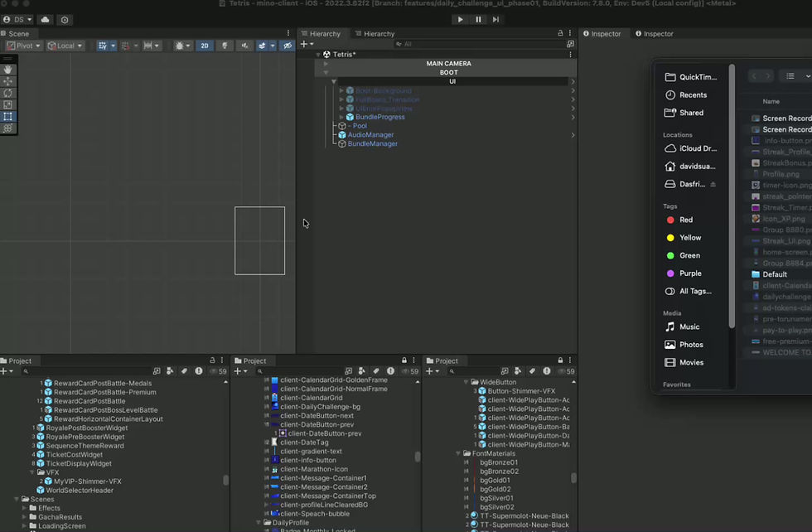The width and height of the screenshot is (812, 532).
Task: Open the Local handle rotation dropdown
Action: pyautogui.click(x=65, y=46)
